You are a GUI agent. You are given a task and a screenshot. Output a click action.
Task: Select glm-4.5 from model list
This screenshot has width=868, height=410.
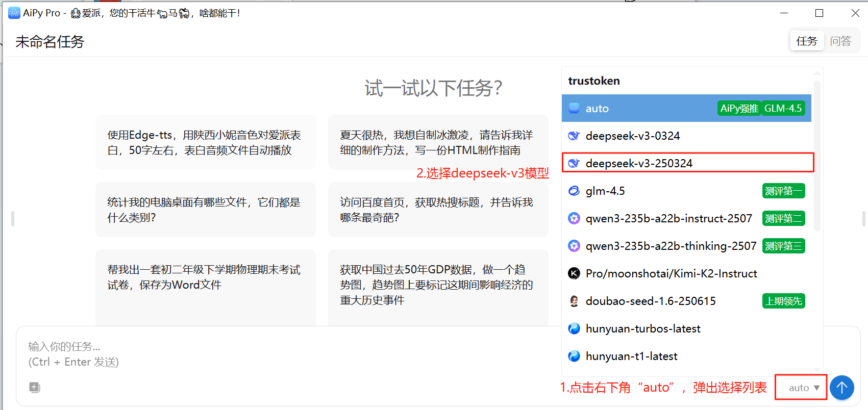click(x=686, y=191)
